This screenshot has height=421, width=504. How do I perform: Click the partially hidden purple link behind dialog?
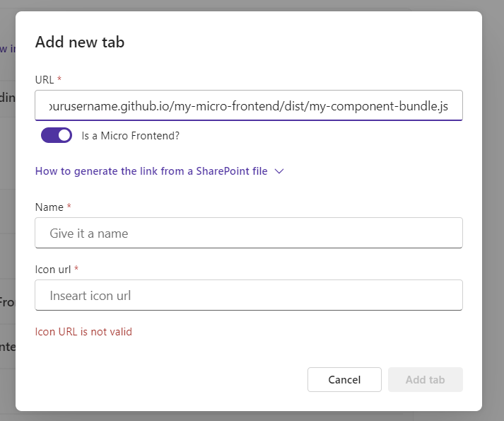tap(7, 49)
